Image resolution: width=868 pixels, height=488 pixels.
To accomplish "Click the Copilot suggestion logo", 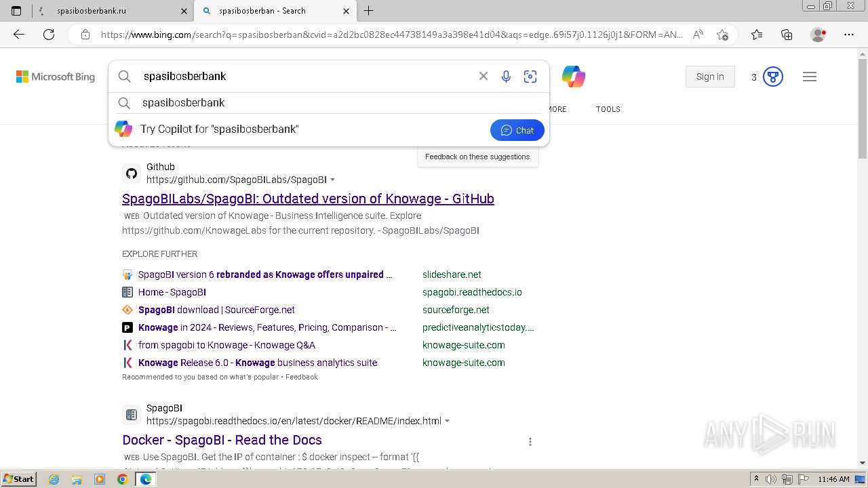I will 123,129.
